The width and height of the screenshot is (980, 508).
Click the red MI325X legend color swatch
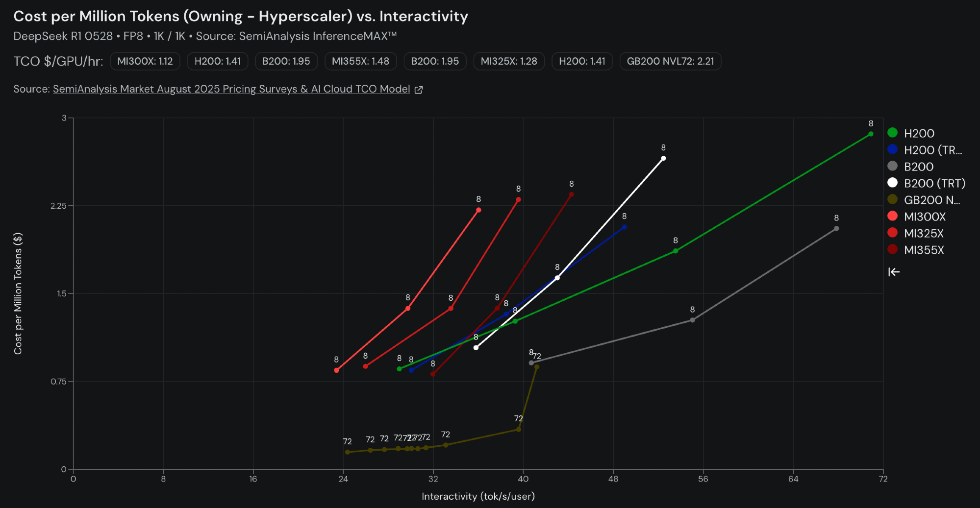click(892, 233)
